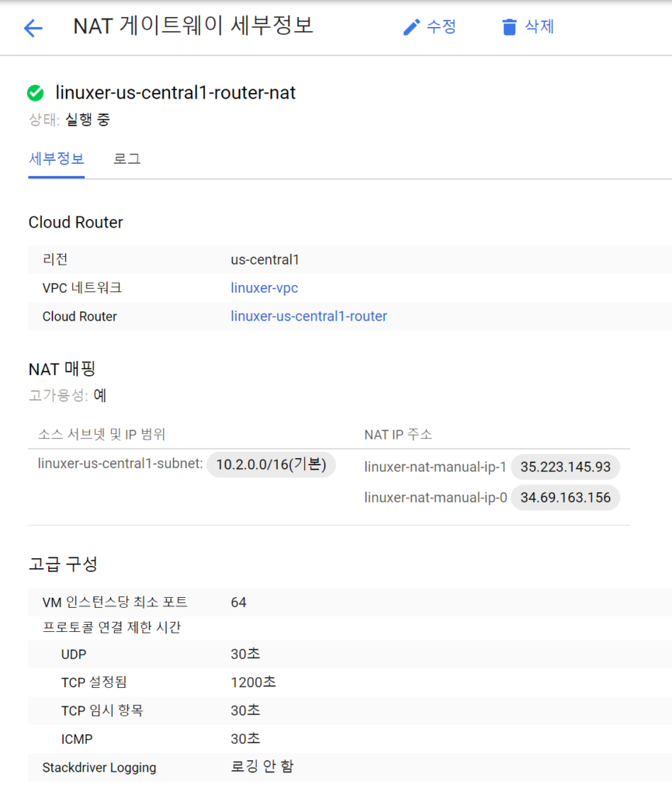Click the trash can icon next to 삭제
672x795 pixels.
[509, 28]
